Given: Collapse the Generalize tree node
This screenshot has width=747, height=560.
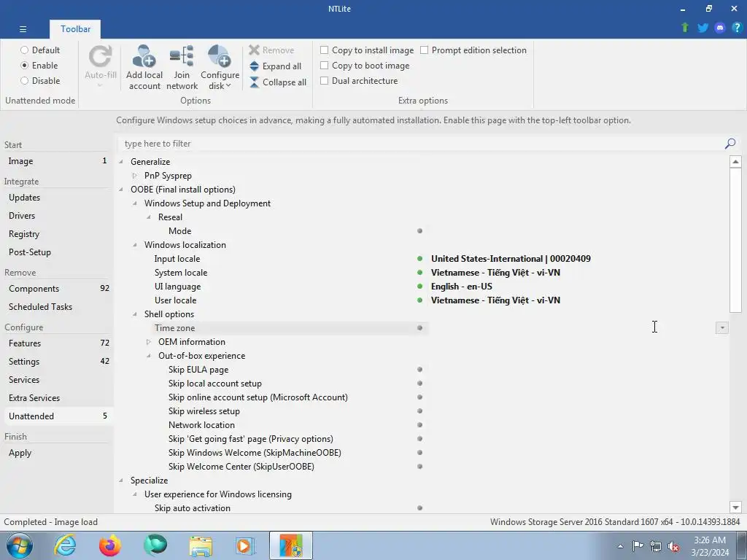Looking at the screenshot, I should click(121, 161).
